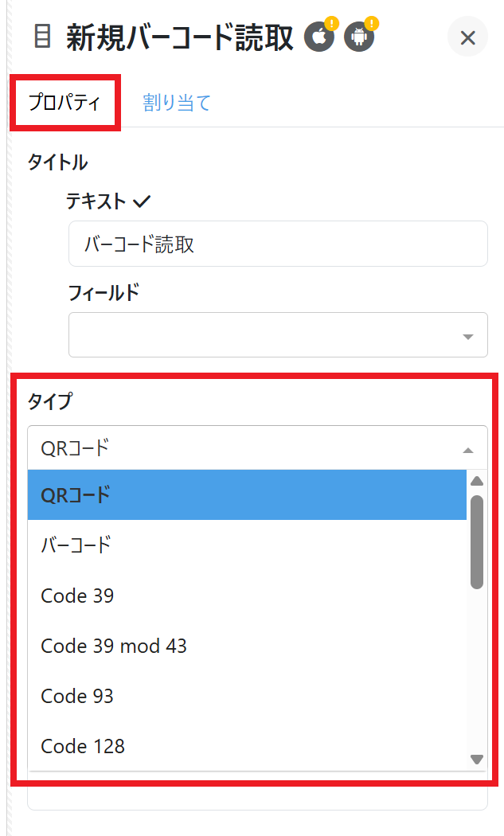504x836 pixels.
Task: Select Code 39 from the list
Action: point(247,596)
